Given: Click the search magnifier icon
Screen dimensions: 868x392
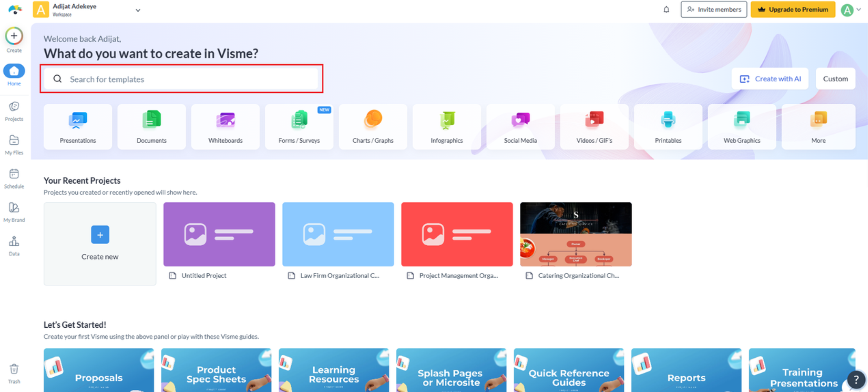Looking at the screenshot, I should tap(57, 79).
